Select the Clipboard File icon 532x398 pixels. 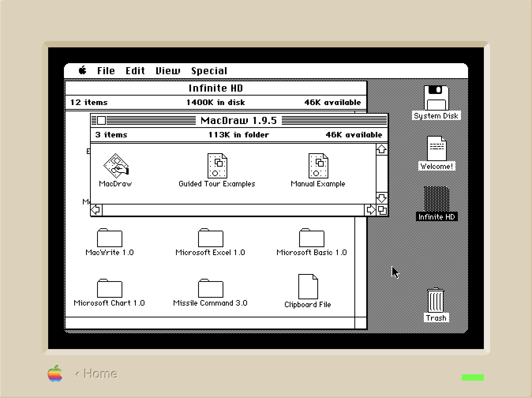coord(308,287)
